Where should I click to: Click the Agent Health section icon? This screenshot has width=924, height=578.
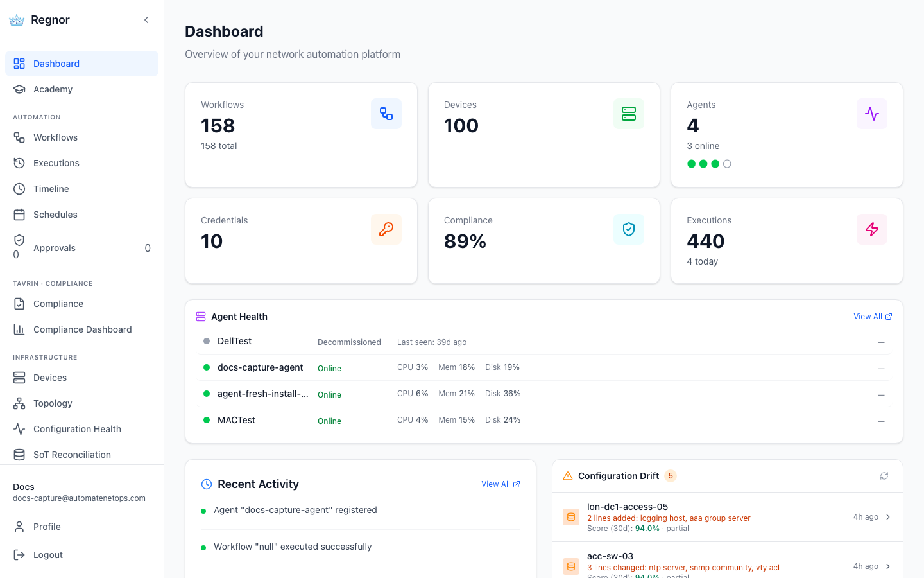click(x=201, y=317)
